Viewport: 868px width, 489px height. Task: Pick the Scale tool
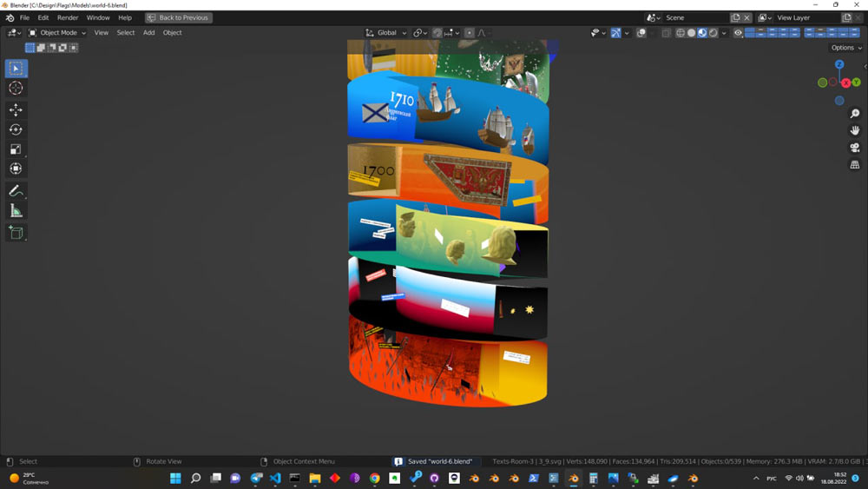click(16, 149)
